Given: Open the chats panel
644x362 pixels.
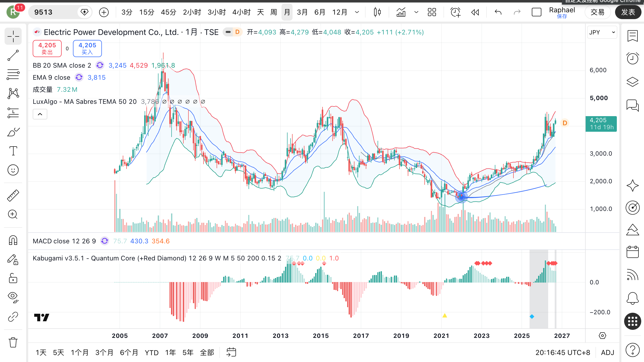Looking at the screenshot, I should point(632,105).
